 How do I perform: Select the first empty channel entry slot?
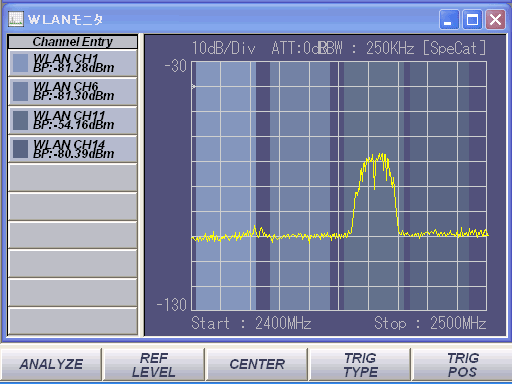coord(73,178)
